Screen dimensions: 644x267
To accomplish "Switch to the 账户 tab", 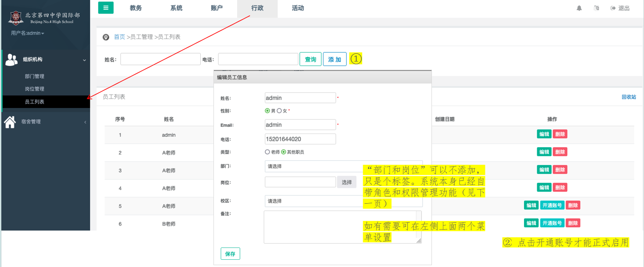I will pos(217,8).
